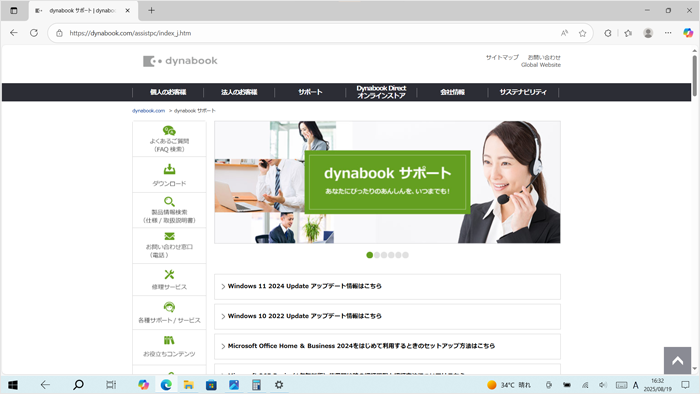Select first carousel dot indicator
The image size is (700, 394).
pyautogui.click(x=370, y=255)
